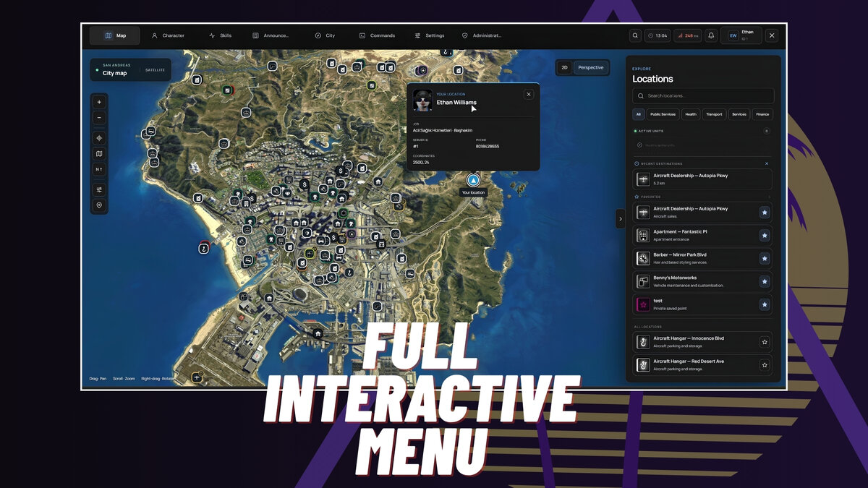Screen dimensions: 868x488
Task: Click the location pin button in map toolbar
Action: (99, 205)
